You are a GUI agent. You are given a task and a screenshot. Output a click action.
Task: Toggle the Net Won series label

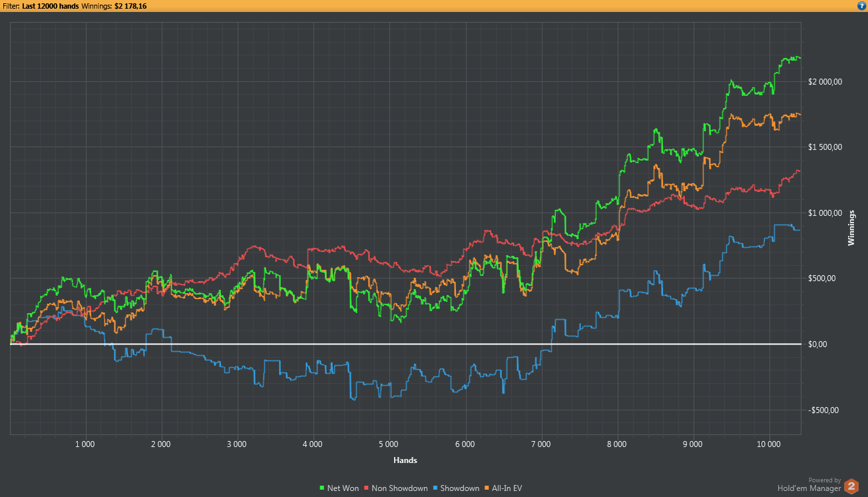point(343,488)
